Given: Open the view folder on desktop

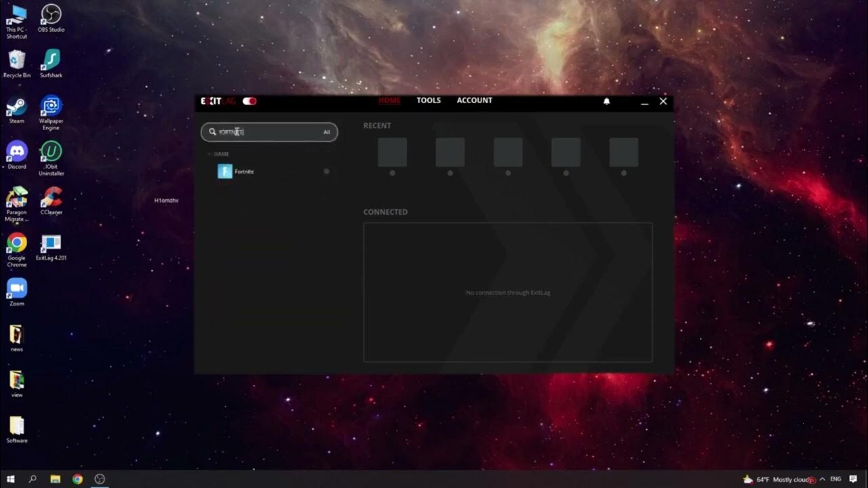Looking at the screenshot, I should (x=17, y=384).
